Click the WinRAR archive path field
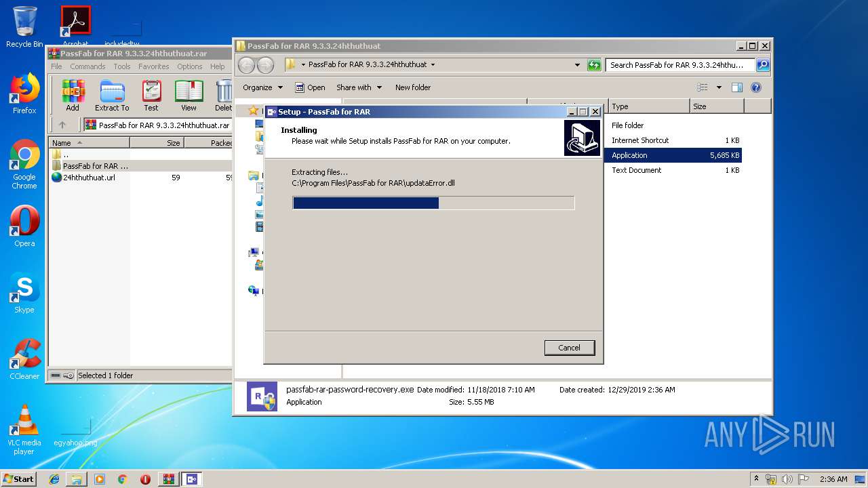 click(x=157, y=125)
